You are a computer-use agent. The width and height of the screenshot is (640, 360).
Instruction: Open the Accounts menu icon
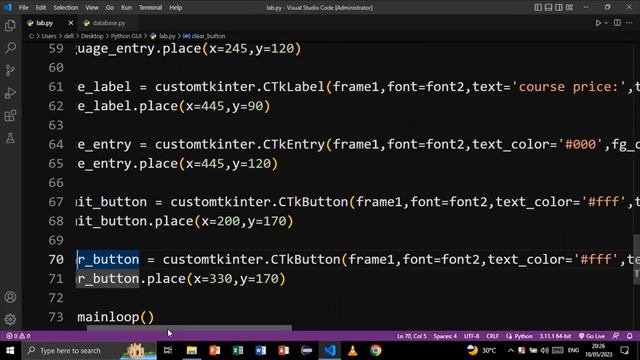(10, 297)
